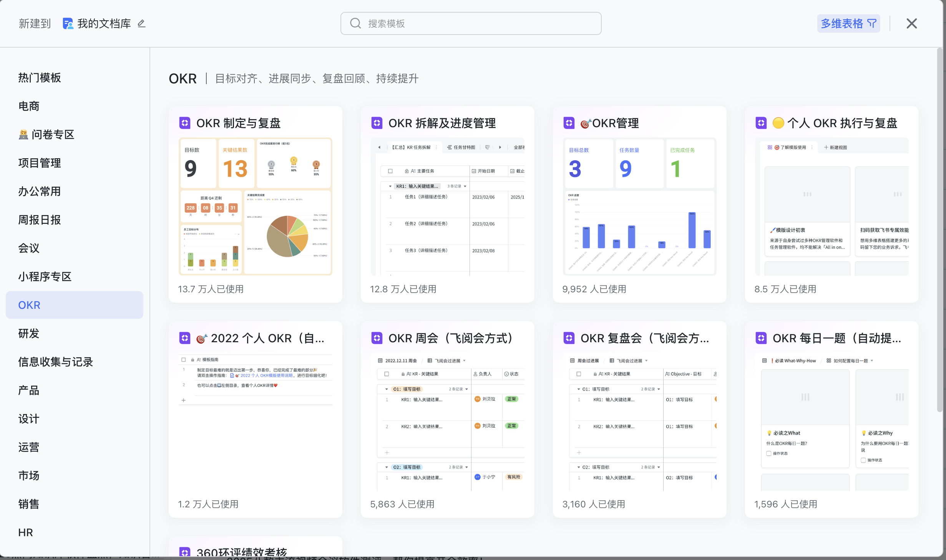Click the target emoji icon on OKR管理 card
Image resolution: width=946 pixels, height=560 pixels.
point(585,123)
